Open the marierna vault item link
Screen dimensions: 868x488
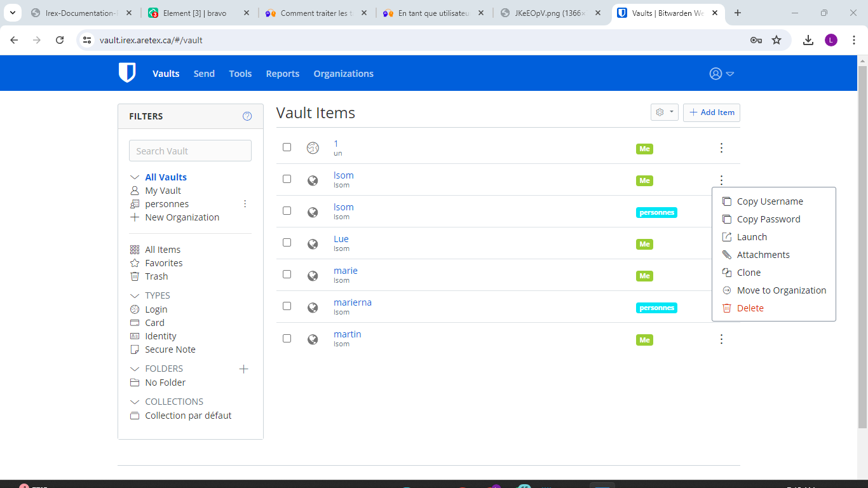pos(353,302)
